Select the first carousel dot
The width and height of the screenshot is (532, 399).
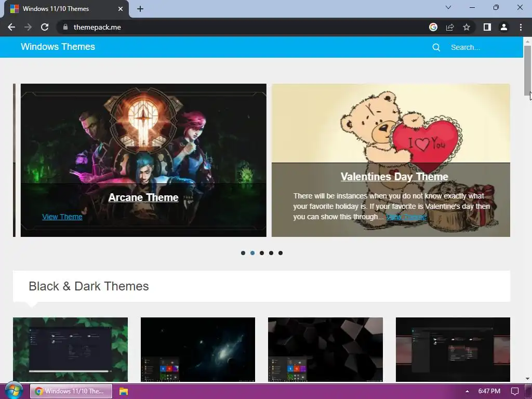point(243,253)
